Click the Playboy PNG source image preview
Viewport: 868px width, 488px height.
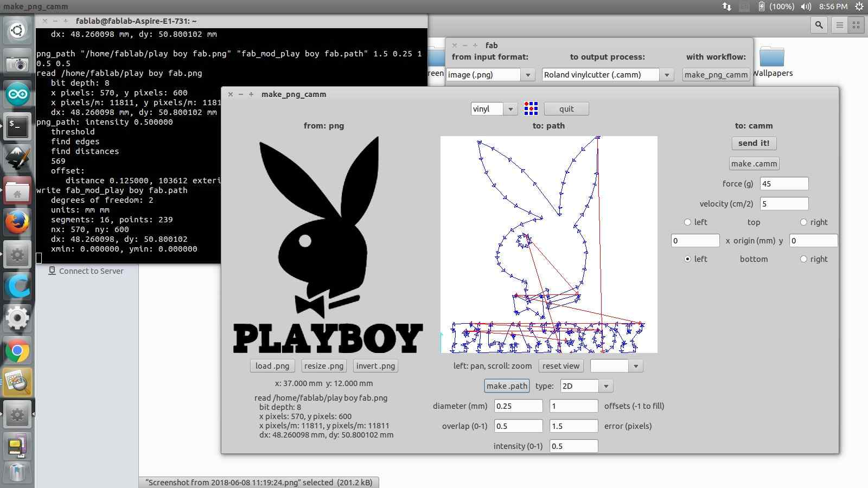pyautogui.click(x=328, y=245)
